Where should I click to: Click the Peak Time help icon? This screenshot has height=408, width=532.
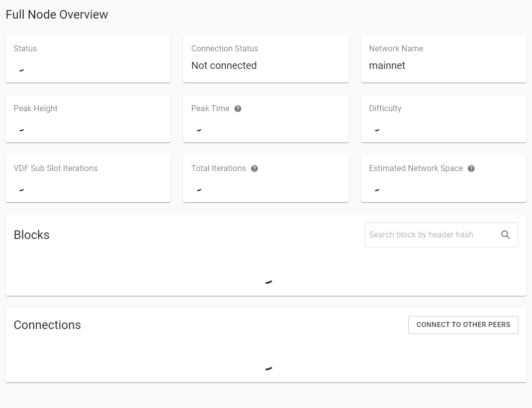tap(238, 109)
